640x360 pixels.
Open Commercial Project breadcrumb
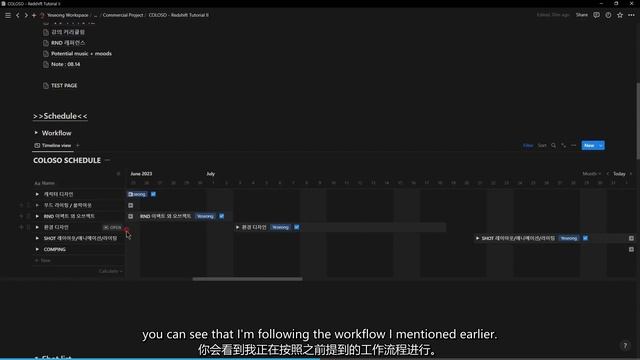click(123, 15)
